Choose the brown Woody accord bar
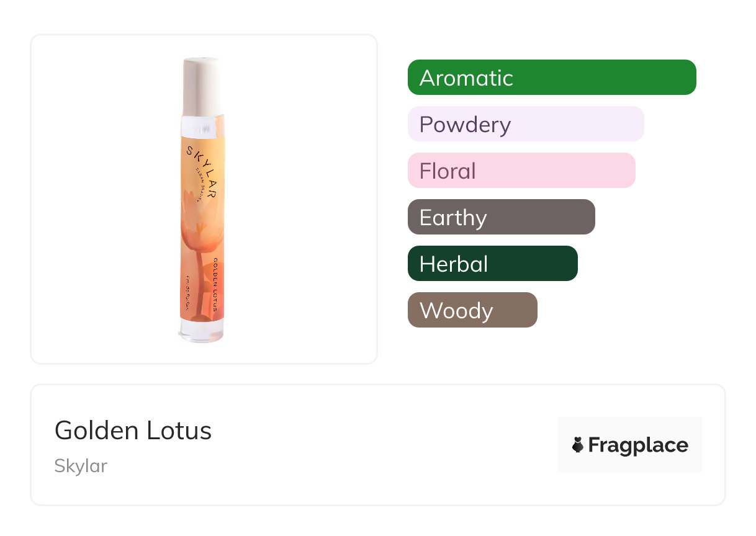The width and height of the screenshot is (756, 536). point(472,310)
